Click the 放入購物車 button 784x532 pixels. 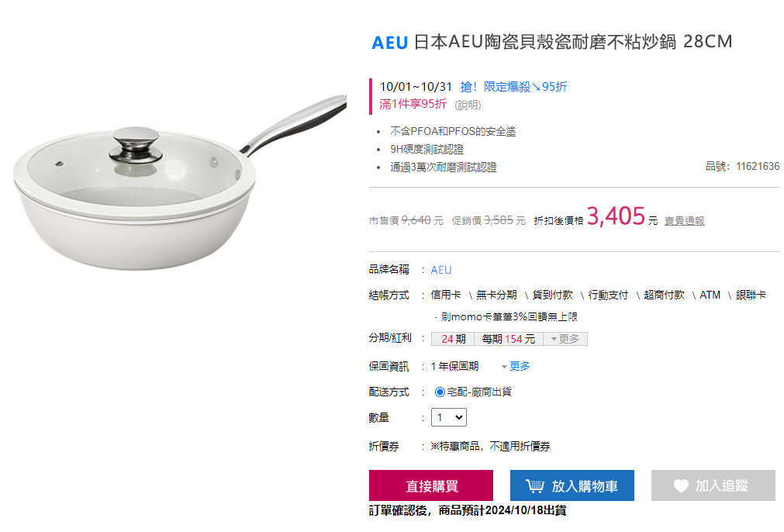click(x=572, y=485)
